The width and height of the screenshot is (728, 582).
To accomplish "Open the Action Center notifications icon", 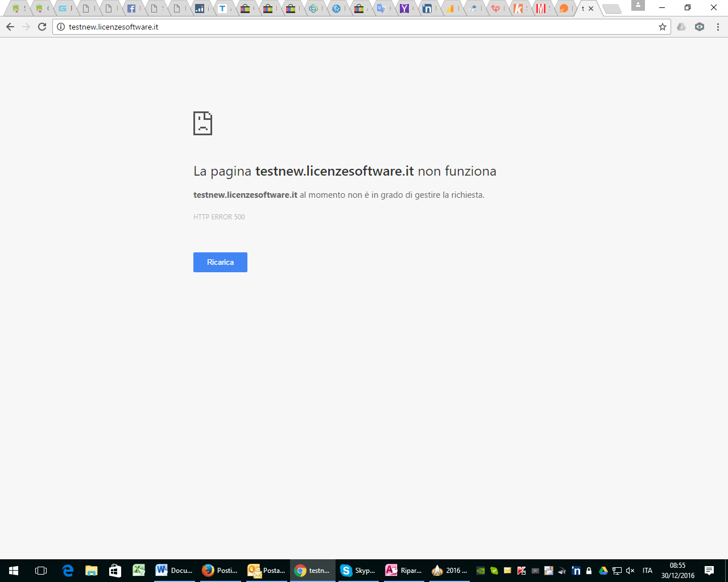I will pos(709,571).
